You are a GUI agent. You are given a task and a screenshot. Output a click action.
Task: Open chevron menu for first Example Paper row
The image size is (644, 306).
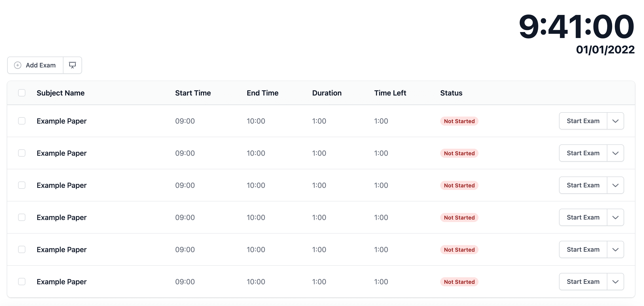click(615, 121)
